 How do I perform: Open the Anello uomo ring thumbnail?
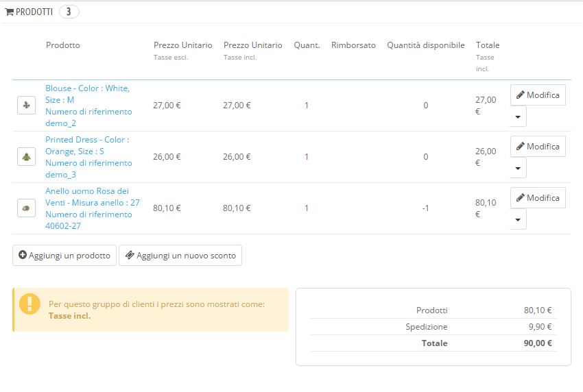26,208
